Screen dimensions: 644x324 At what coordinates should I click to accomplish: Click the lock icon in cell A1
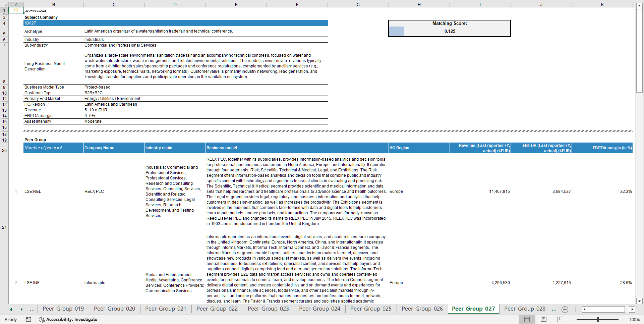(x=16, y=10)
